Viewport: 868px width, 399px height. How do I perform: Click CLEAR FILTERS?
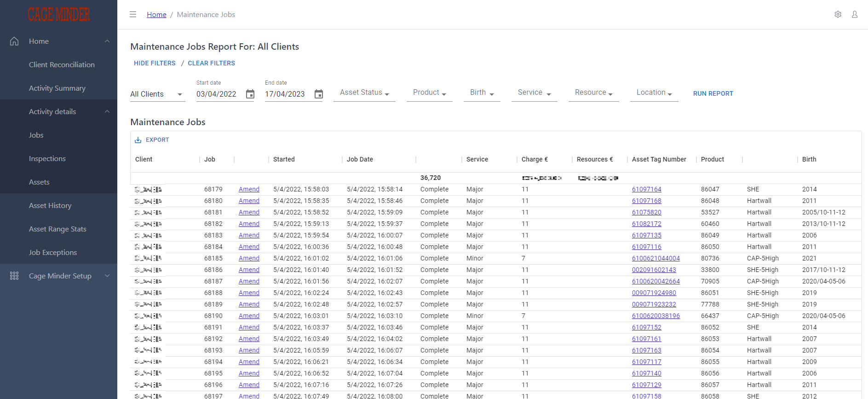coord(211,63)
